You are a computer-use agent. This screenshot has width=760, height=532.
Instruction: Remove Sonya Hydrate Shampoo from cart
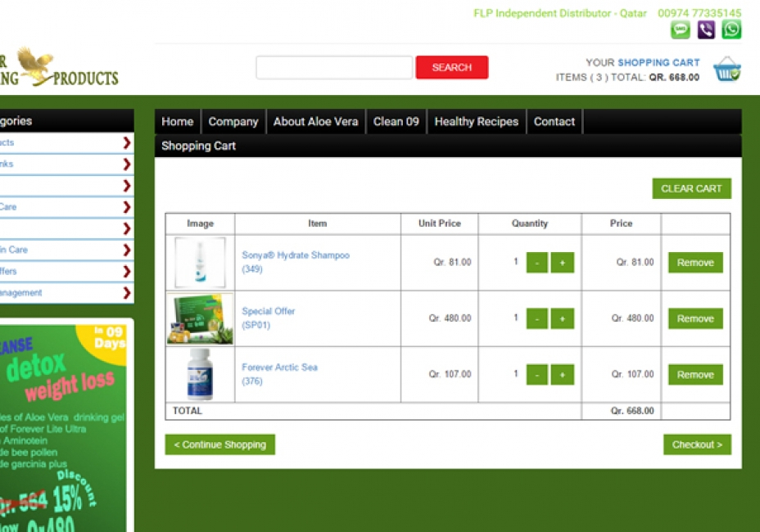tap(695, 262)
